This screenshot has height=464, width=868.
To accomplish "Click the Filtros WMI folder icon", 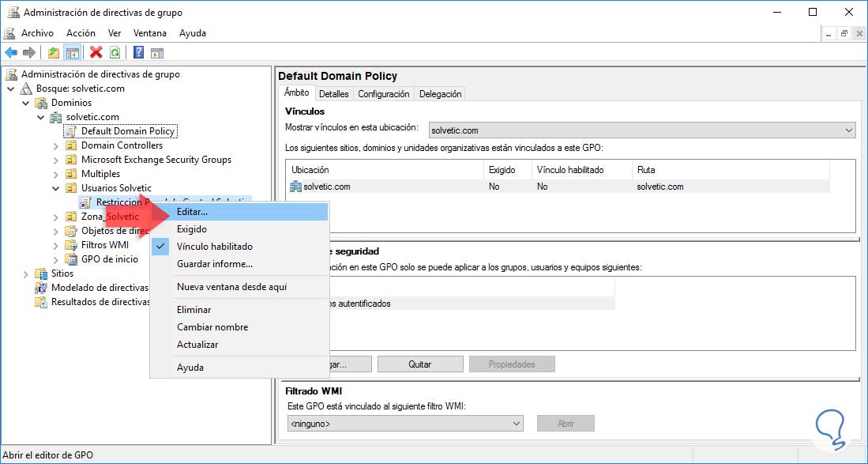I will tap(71, 245).
